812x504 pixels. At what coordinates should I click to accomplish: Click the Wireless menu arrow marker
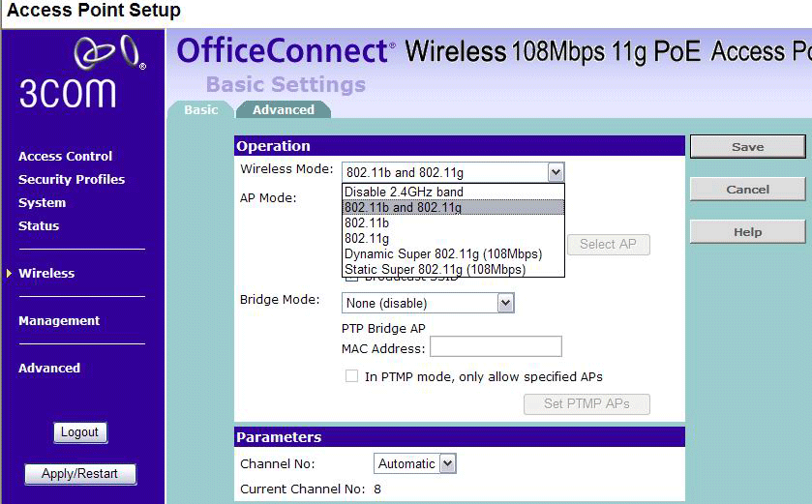click(x=9, y=273)
